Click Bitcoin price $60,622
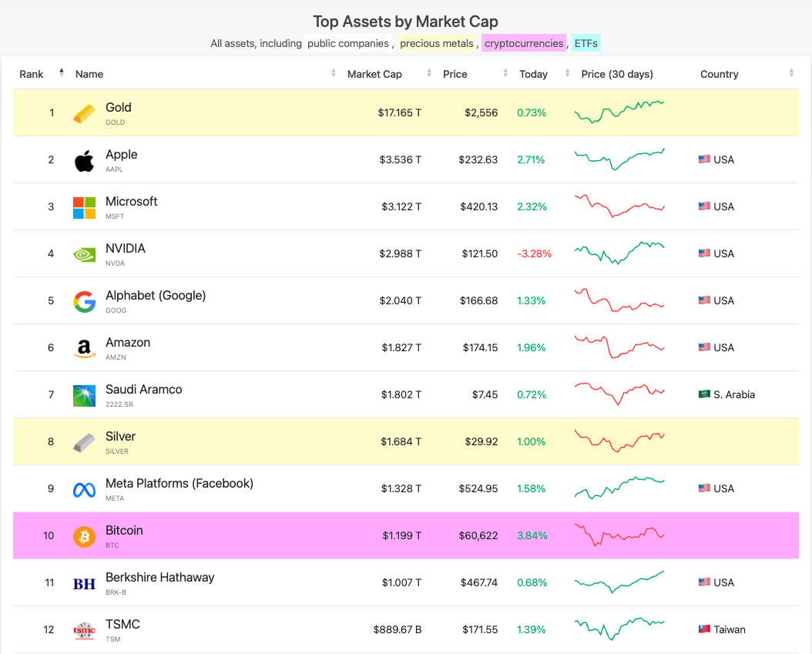The width and height of the screenshot is (812, 654). 478,535
